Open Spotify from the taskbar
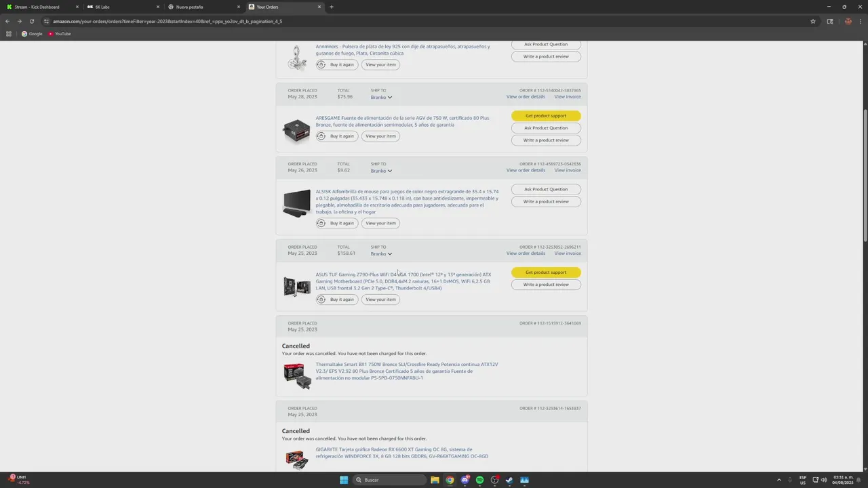The image size is (868, 488). coord(479,480)
